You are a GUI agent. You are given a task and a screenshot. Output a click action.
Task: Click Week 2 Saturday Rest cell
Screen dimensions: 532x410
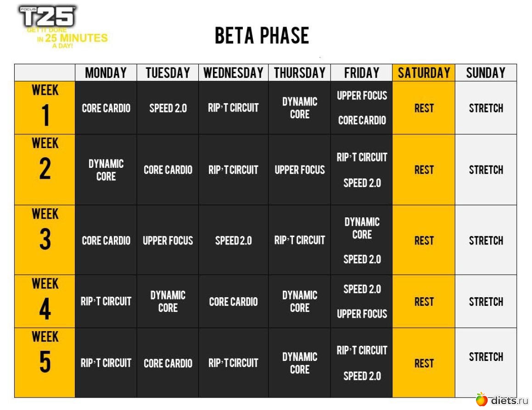pos(424,170)
